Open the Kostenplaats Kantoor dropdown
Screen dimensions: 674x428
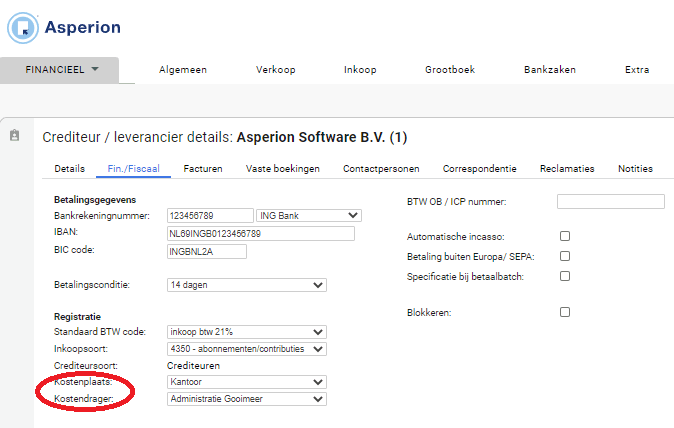pos(247,382)
